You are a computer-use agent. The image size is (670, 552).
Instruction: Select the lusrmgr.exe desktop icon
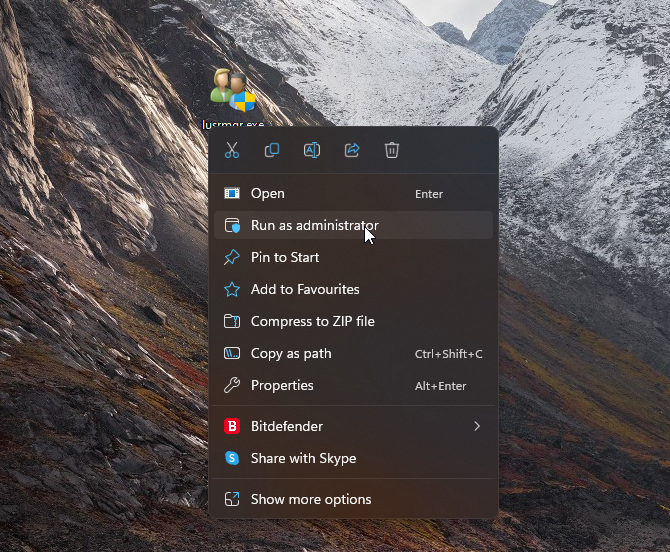point(233,90)
